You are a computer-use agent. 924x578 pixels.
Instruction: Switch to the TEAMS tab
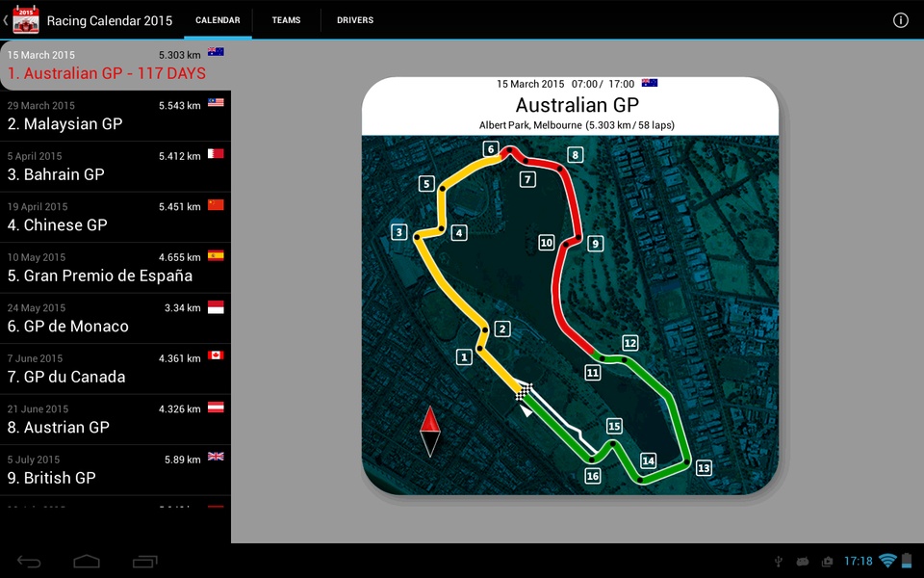[287, 20]
